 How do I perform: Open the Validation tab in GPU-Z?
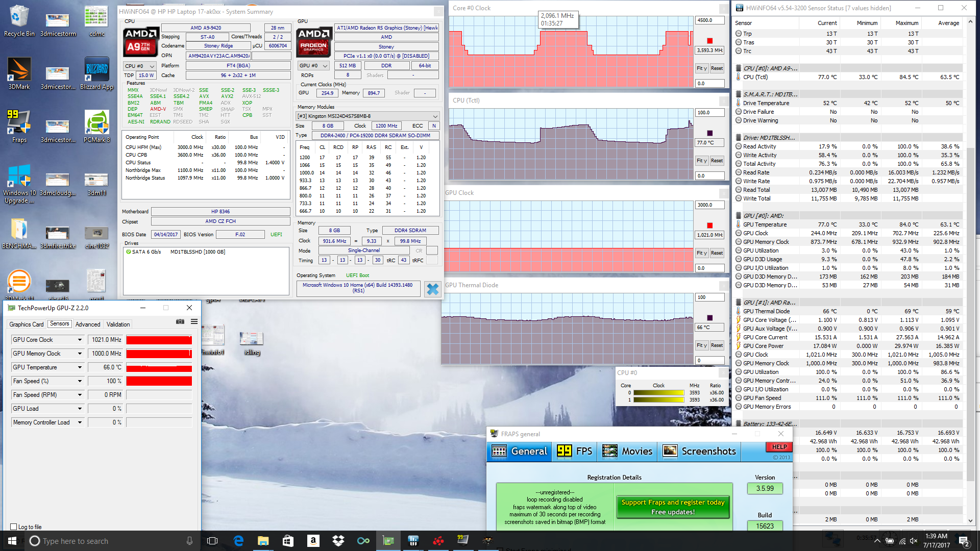point(118,324)
